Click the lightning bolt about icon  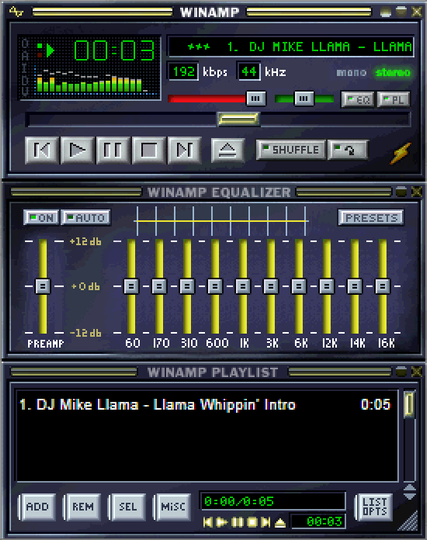pyautogui.click(x=400, y=153)
